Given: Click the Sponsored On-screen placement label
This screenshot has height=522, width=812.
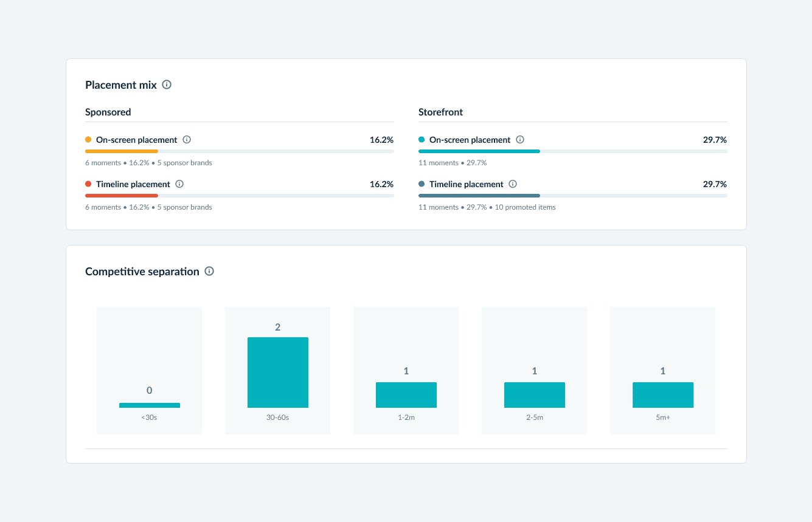Looking at the screenshot, I should (137, 140).
